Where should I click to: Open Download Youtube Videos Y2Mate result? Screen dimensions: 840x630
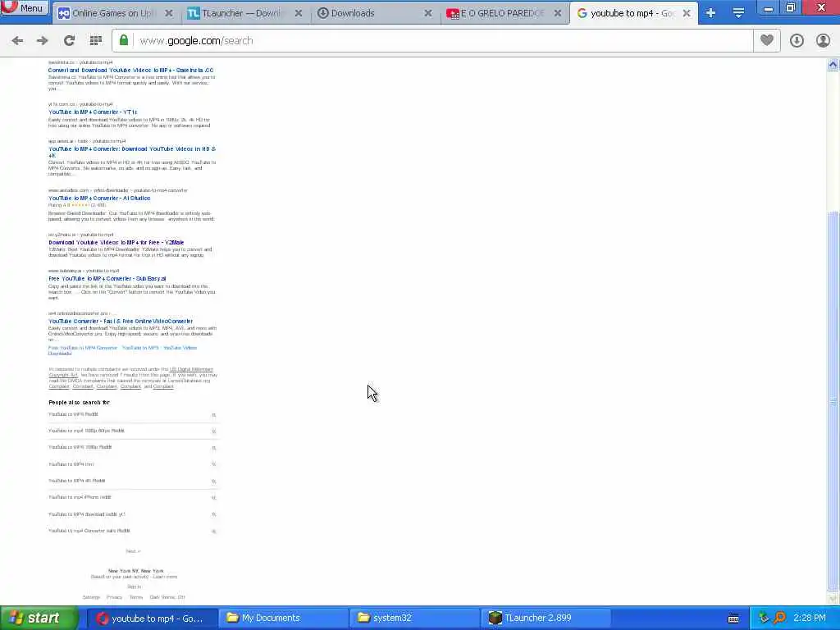click(x=116, y=243)
